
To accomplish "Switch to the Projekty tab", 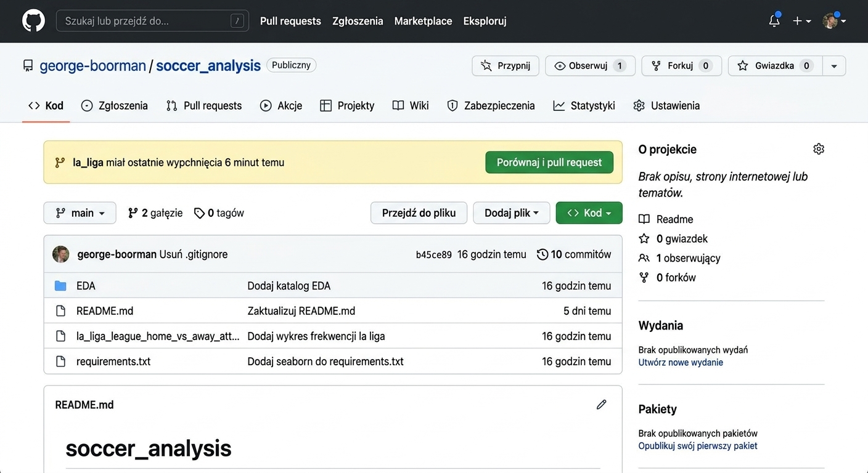I will [x=347, y=106].
